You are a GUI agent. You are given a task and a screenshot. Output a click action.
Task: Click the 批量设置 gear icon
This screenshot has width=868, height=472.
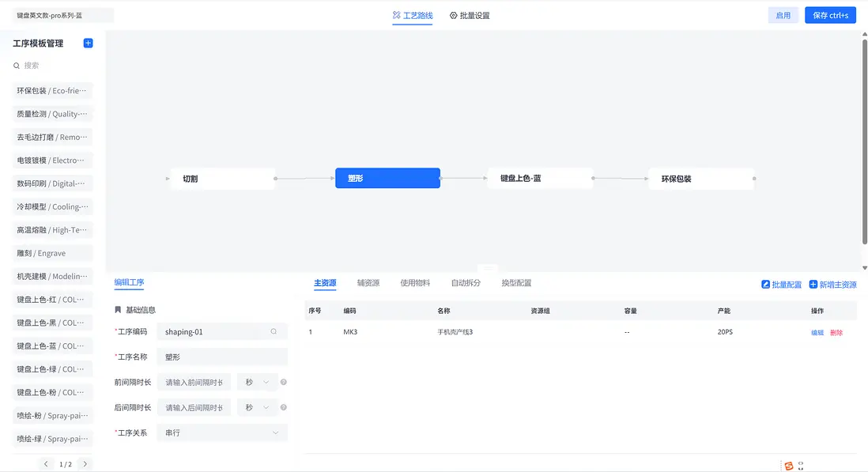point(454,16)
